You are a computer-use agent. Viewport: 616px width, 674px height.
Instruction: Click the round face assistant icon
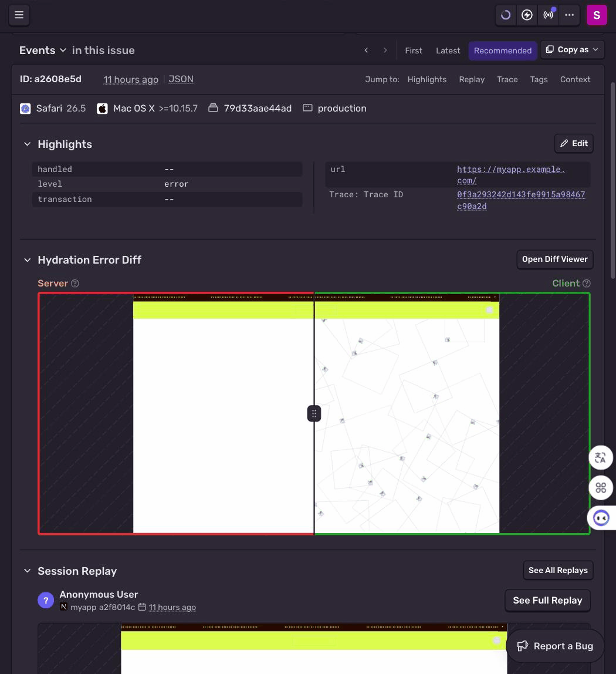(x=601, y=518)
